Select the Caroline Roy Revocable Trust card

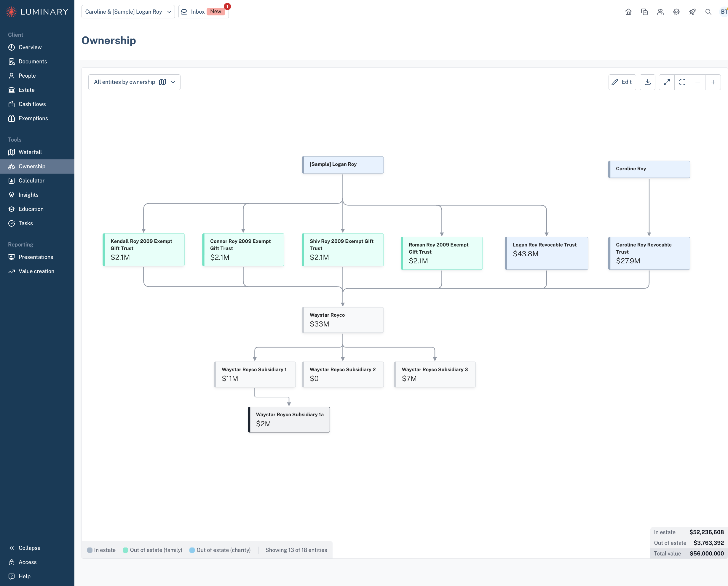[649, 253]
